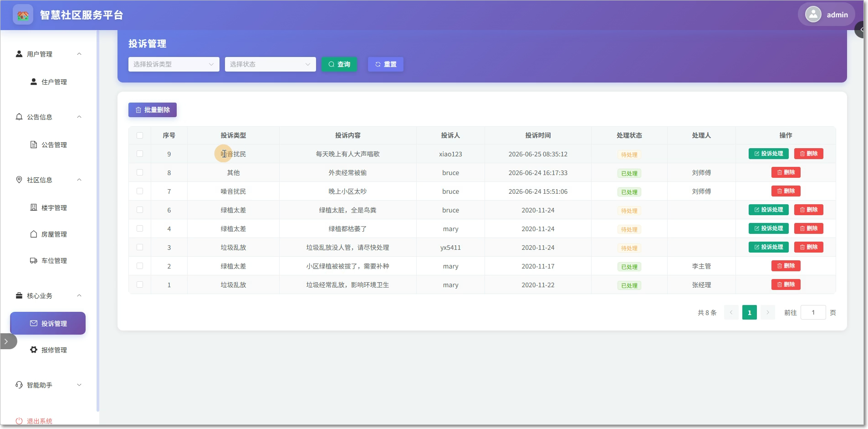Click the 楼宇管理 building icon

pyautogui.click(x=34, y=207)
